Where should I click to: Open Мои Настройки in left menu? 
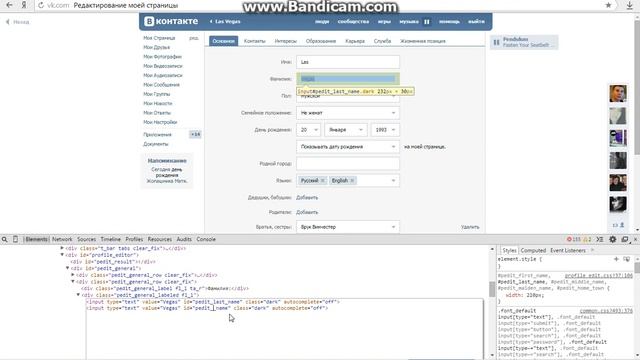point(160,122)
